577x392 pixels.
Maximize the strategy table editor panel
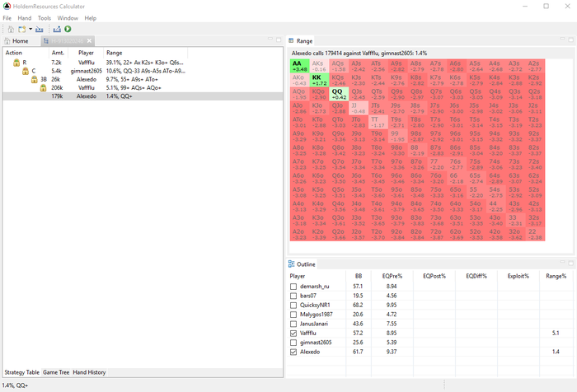[279, 40]
